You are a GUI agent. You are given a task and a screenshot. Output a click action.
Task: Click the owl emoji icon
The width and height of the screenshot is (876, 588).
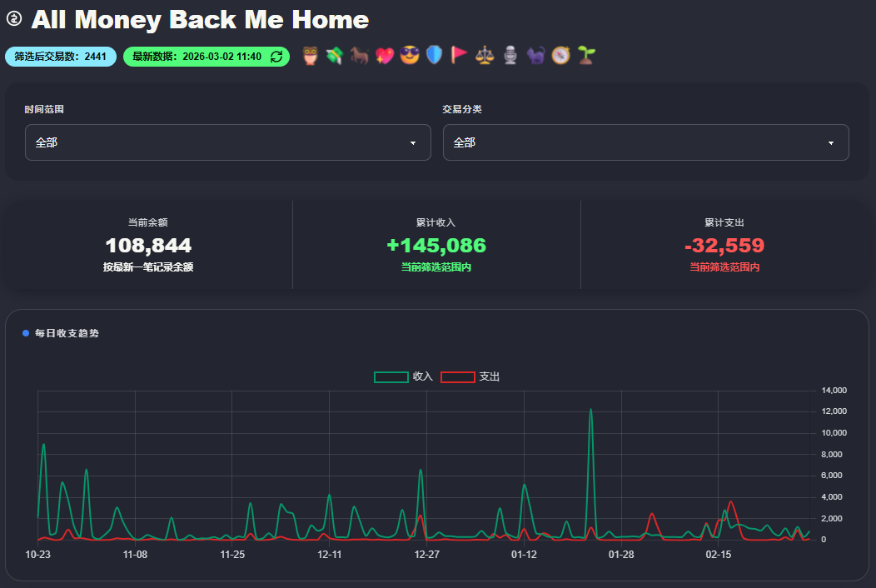311,56
